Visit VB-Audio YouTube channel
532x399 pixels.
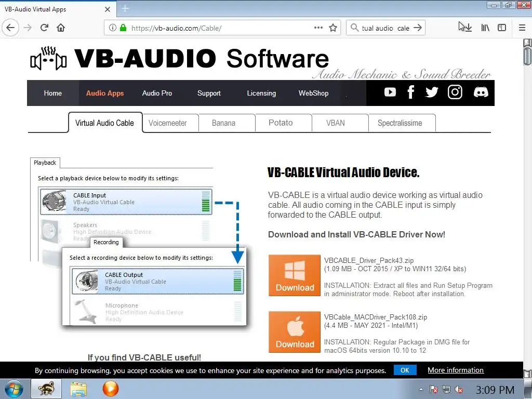390,92
